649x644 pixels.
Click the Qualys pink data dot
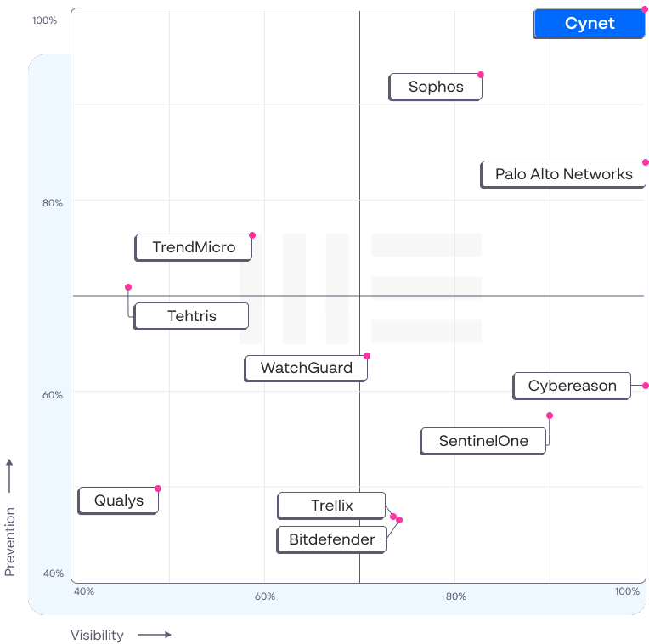point(158,489)
